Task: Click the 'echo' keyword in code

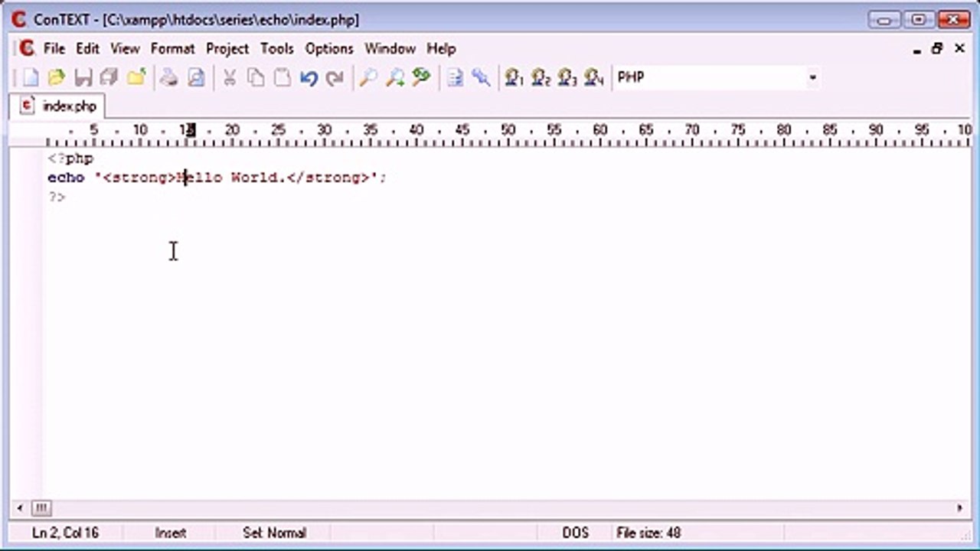Action: (x=66, y=178)
